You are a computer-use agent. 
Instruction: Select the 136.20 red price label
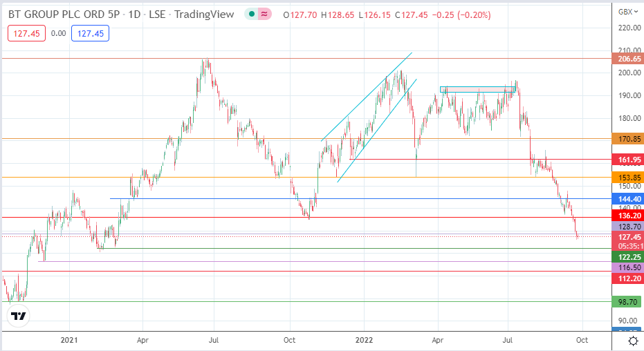[x=628, y=216]
